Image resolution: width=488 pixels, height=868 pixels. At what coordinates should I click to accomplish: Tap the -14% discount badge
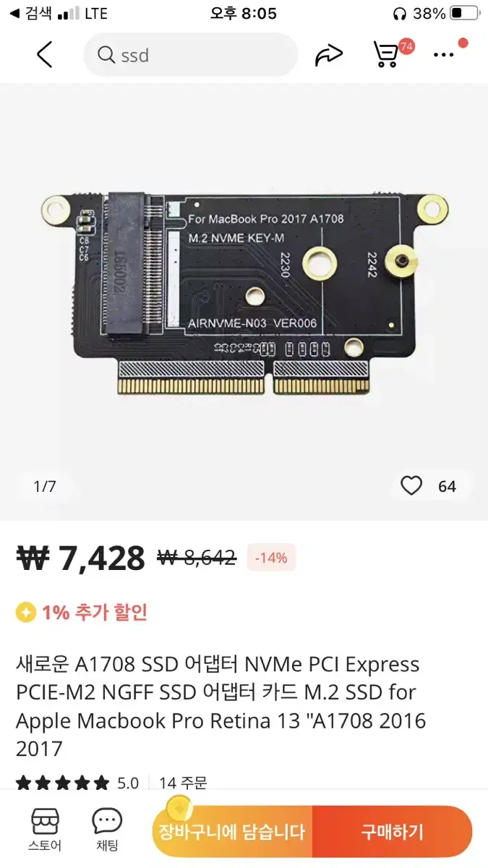click(271, 558)
